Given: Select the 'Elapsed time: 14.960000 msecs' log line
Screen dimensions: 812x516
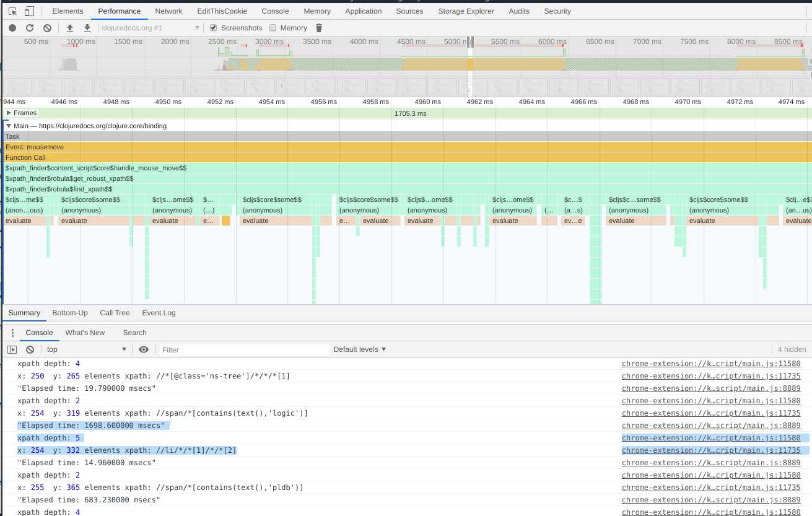Looking at the screenshot, I should [87, 463].
